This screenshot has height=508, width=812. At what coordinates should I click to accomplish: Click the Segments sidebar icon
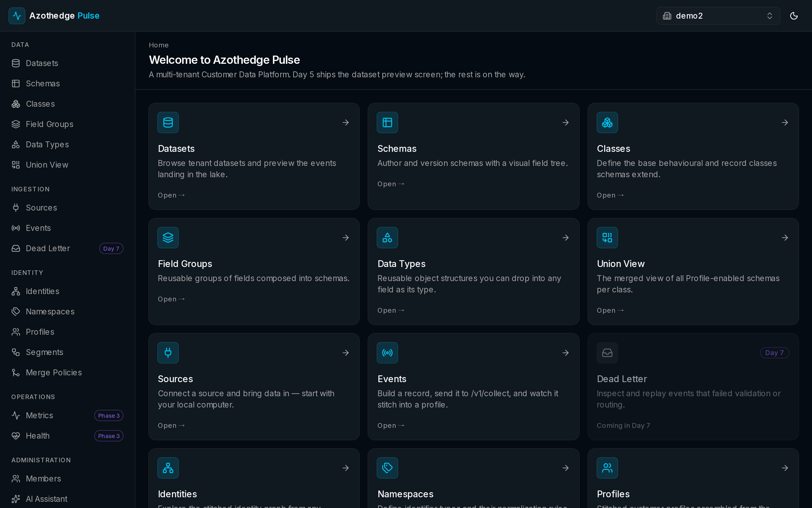(16, 352)
